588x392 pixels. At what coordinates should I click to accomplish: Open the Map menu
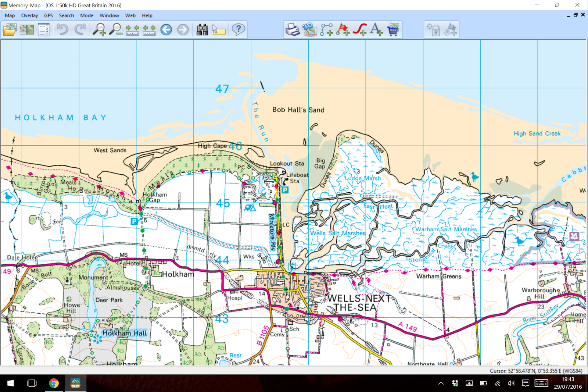(10, 15)
